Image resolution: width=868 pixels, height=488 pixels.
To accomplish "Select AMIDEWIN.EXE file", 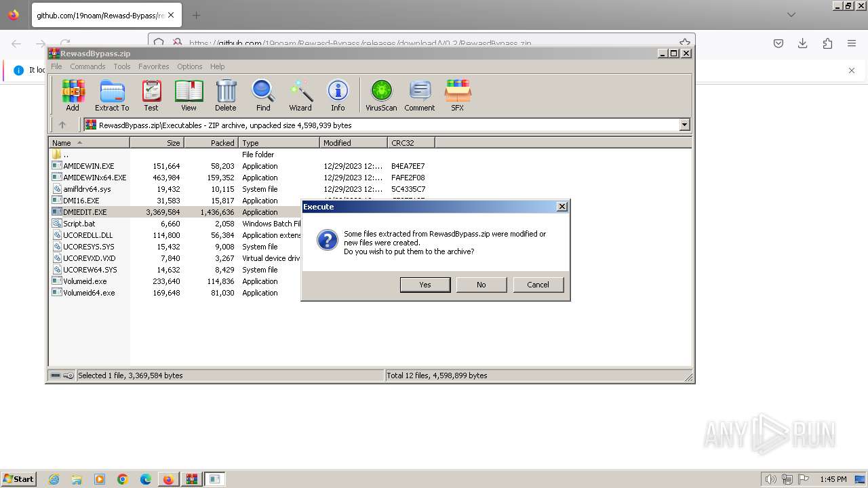I will [83, 166].
